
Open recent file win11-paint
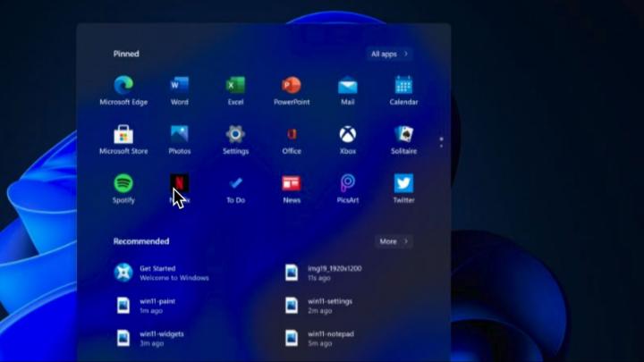click(146, 306)
